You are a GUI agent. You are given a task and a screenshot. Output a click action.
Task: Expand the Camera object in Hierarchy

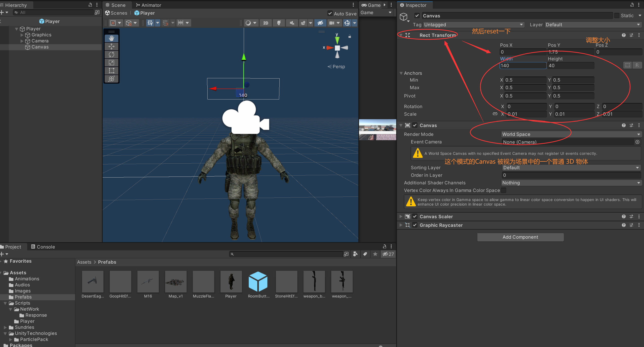22,41
